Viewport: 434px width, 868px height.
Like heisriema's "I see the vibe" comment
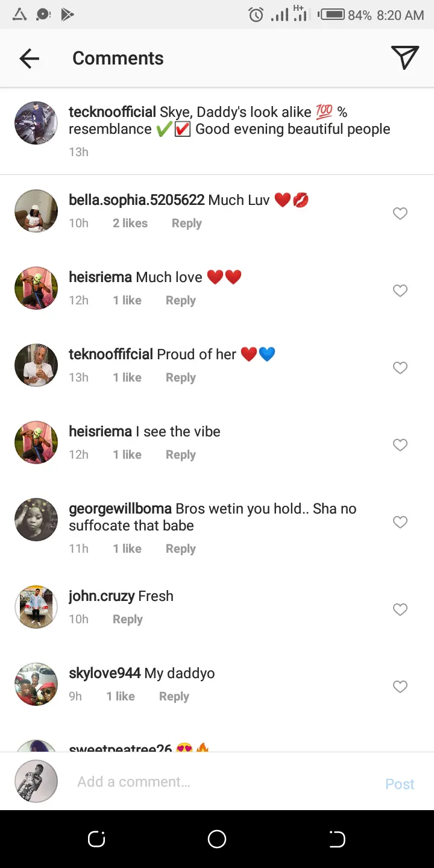point(400,445)
